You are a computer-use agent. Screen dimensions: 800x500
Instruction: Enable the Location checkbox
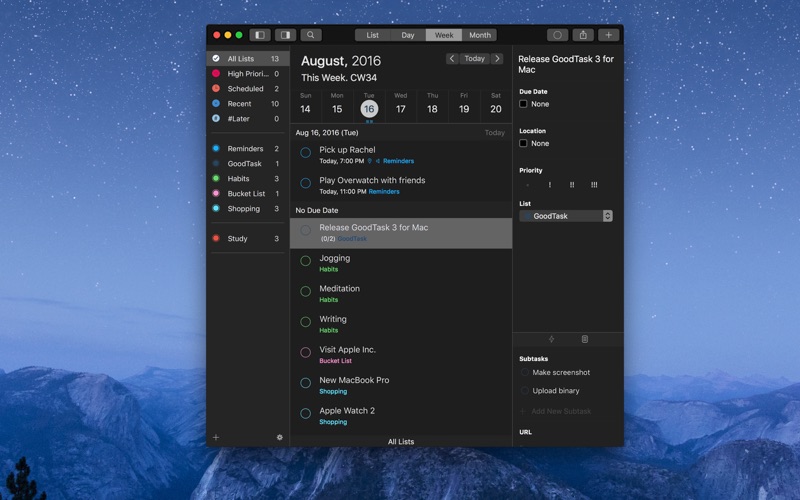click(x=523, y=143)
